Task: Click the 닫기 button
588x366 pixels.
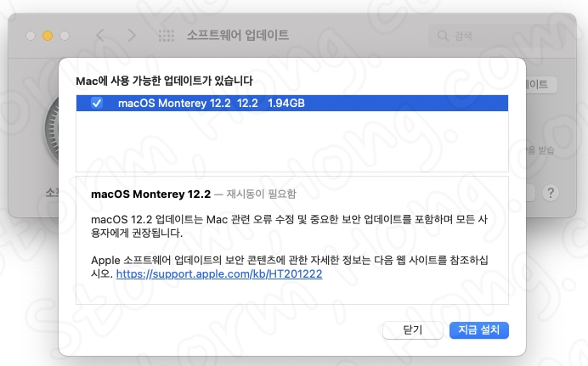Action: coord(412,330)
